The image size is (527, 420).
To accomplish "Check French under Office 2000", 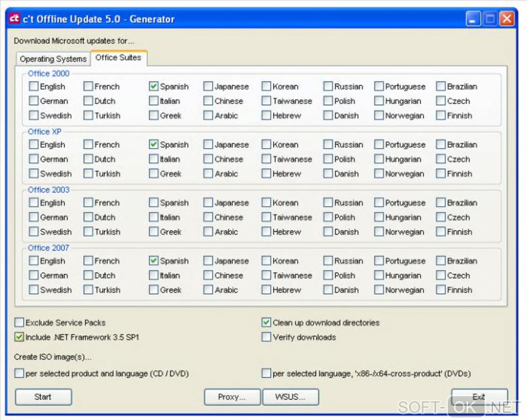I will (x=88, y=86).
